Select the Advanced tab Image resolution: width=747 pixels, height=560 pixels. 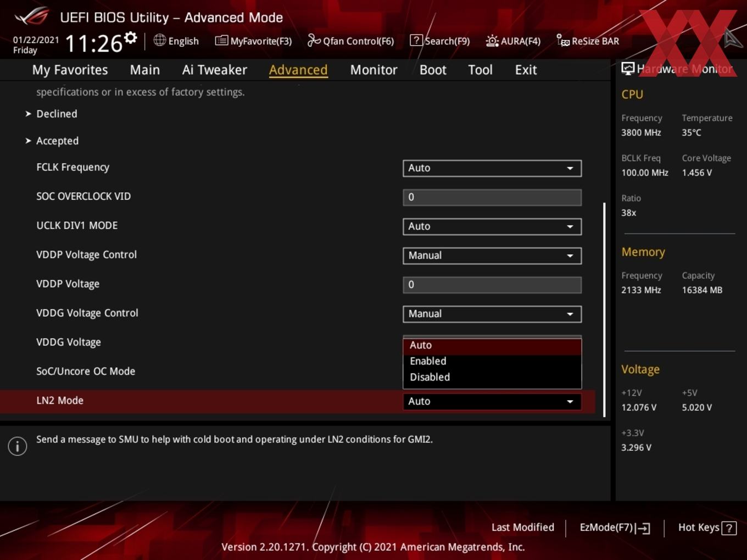click(x=298, y=70)
